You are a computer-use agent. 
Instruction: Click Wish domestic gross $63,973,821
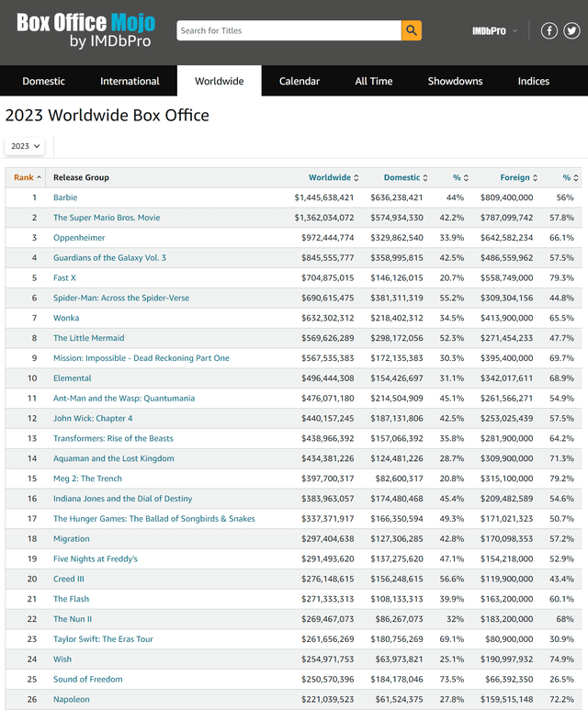(399, 659)
